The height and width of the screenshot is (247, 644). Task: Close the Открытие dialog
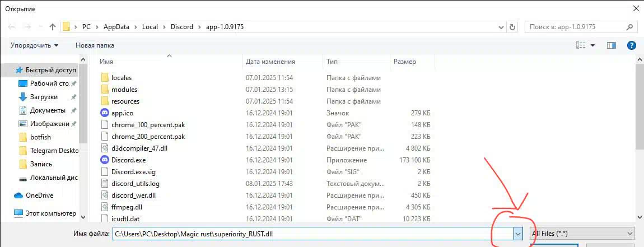(x=636, y=8)
